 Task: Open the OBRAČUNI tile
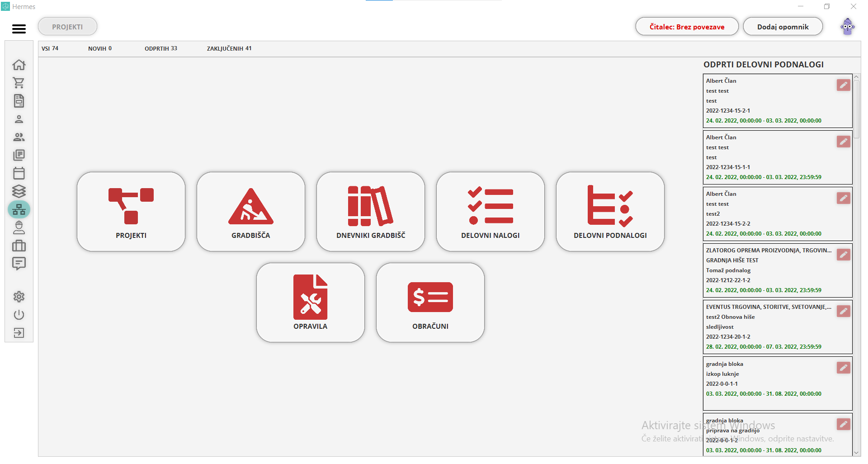[430, 303]
